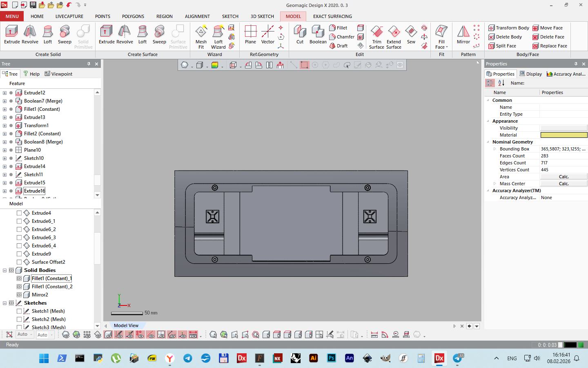Click the Calc. button for Mass Center

pos(563,183)
